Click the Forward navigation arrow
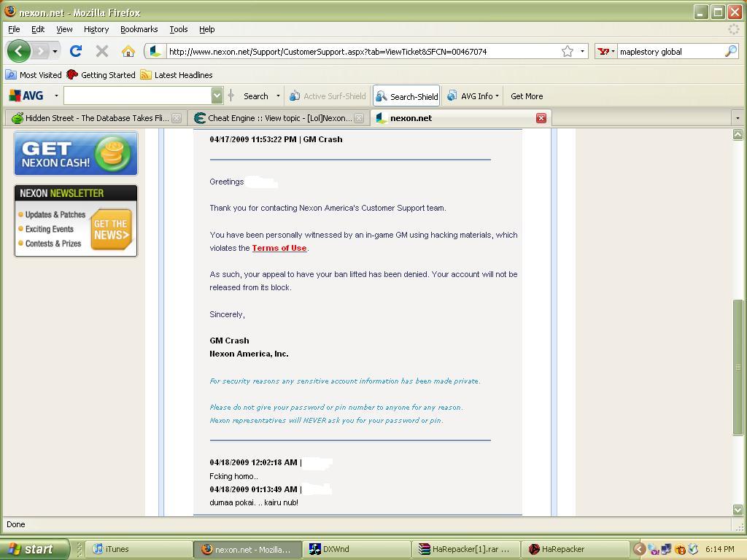Viewport: 747px width, 560px height. (x=42, y=51)
